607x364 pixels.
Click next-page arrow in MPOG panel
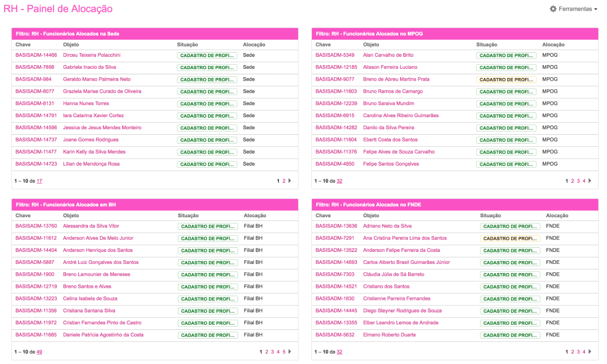(590, 181)
